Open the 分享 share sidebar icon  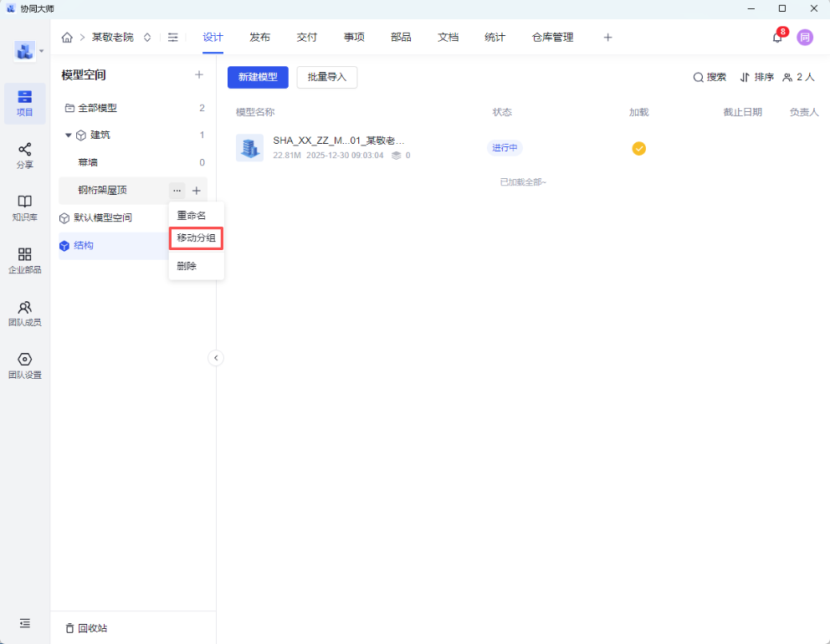click(x=25, y=155)
